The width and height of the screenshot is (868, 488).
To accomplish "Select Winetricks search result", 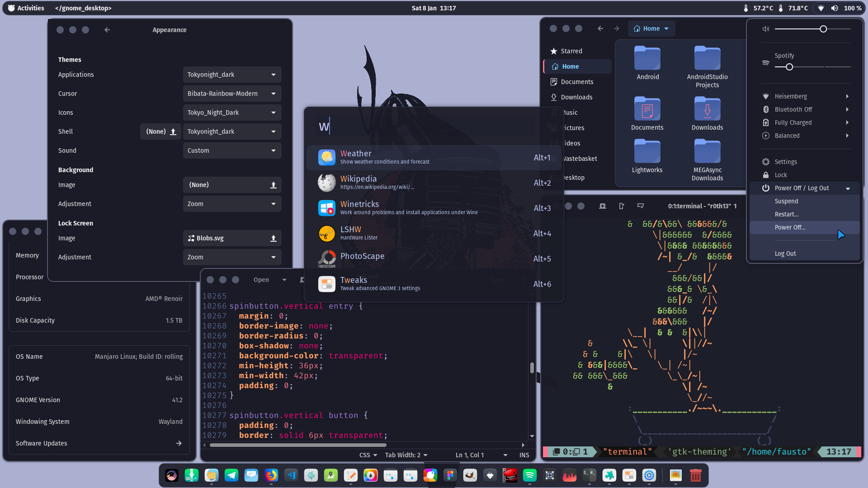I will 434,208.
